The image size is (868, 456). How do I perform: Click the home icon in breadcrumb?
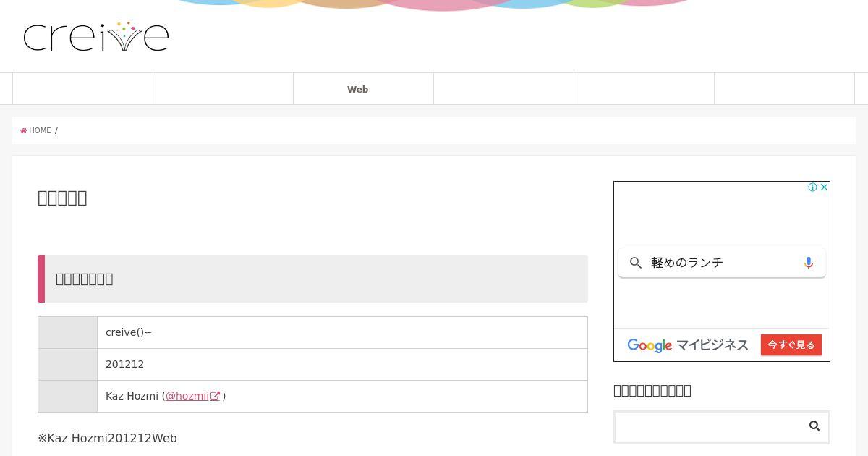point(24,131)
